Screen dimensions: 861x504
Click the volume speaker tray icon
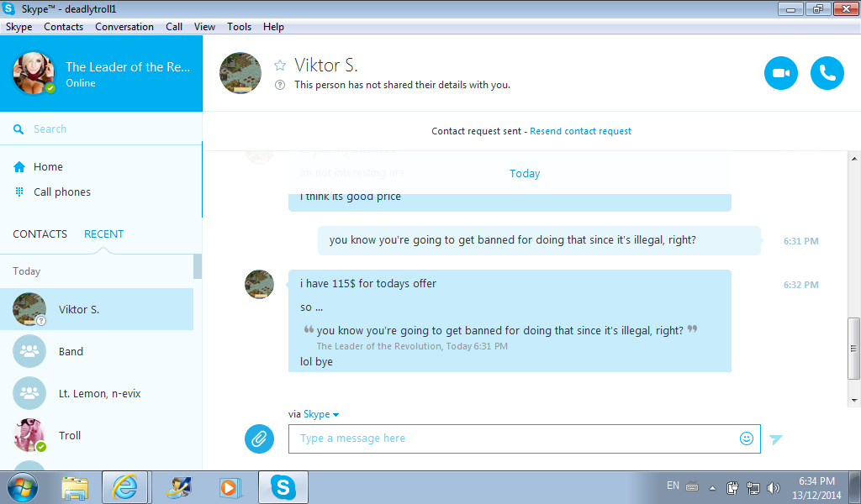pyautogui.click(x=774, y=487)
